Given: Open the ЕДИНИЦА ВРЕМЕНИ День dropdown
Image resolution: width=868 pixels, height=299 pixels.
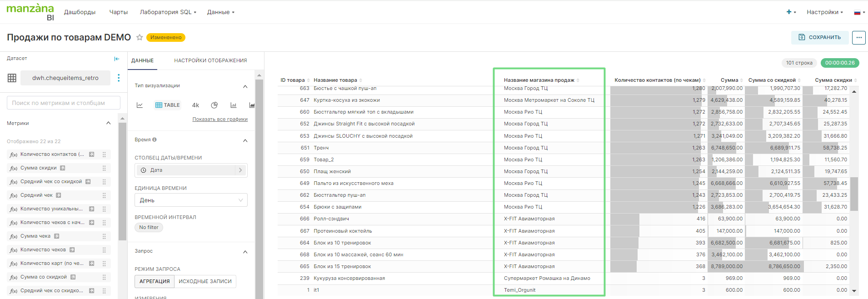Looking at the screenshot, I should click(191, 200).
